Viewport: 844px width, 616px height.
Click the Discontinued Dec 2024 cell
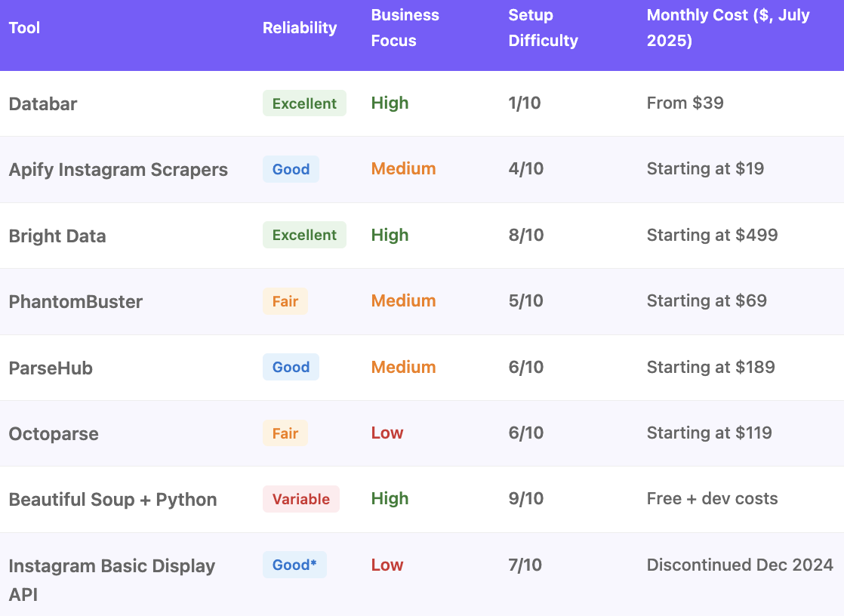[x=740, y=565]
